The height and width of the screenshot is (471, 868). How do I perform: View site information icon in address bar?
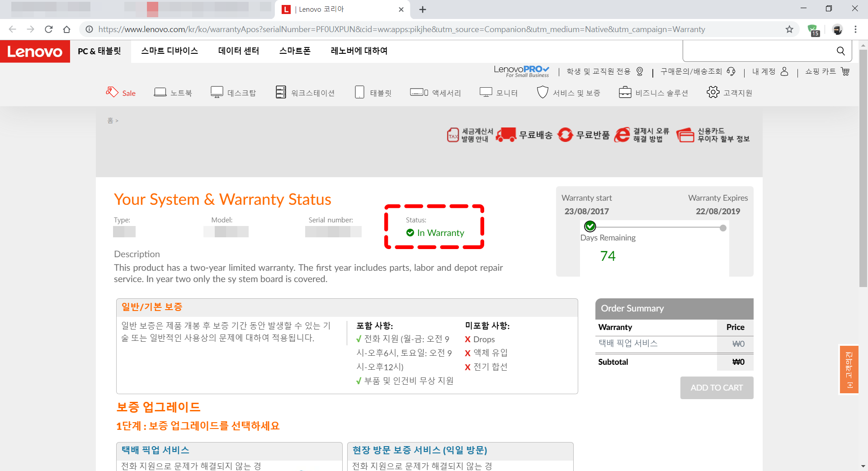click(90, 29)
